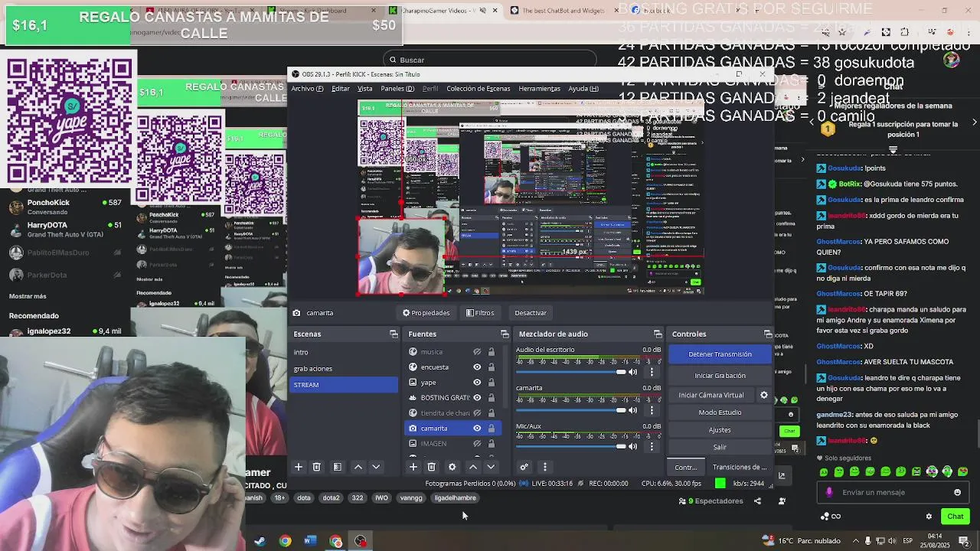Viewport: 980px width, 551px height.
Task: Show the tiendita de chara source
Action: [477, 413]
